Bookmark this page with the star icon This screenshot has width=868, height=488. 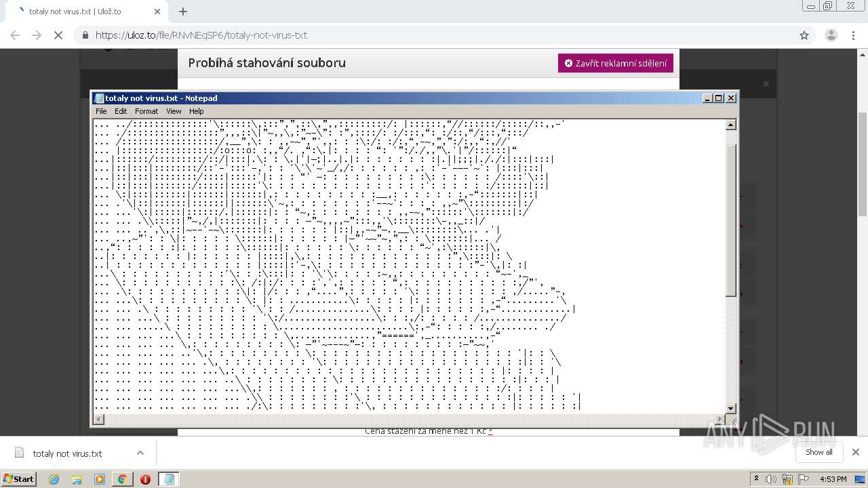[x=804, y=35]
